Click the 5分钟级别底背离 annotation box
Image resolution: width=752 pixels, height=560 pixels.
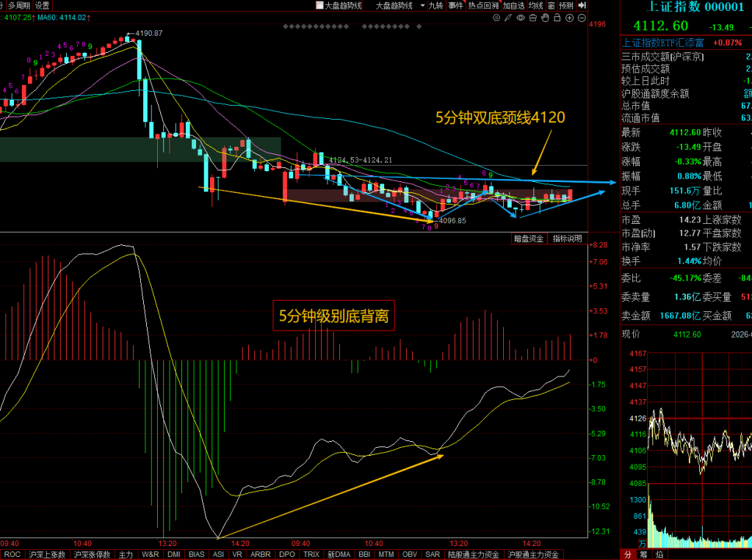pos(334,317)
